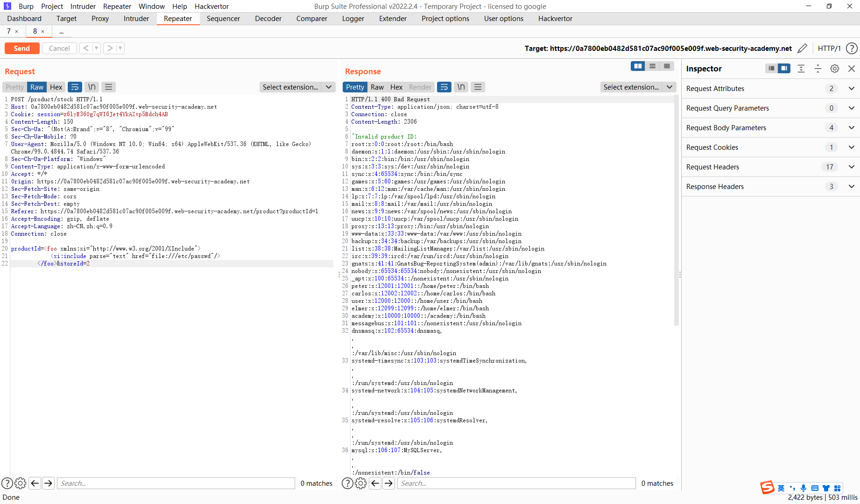Open the Inspector settings gear
Image resolution: width=860 pixels, height=504 pixels.
click(835, 69)
